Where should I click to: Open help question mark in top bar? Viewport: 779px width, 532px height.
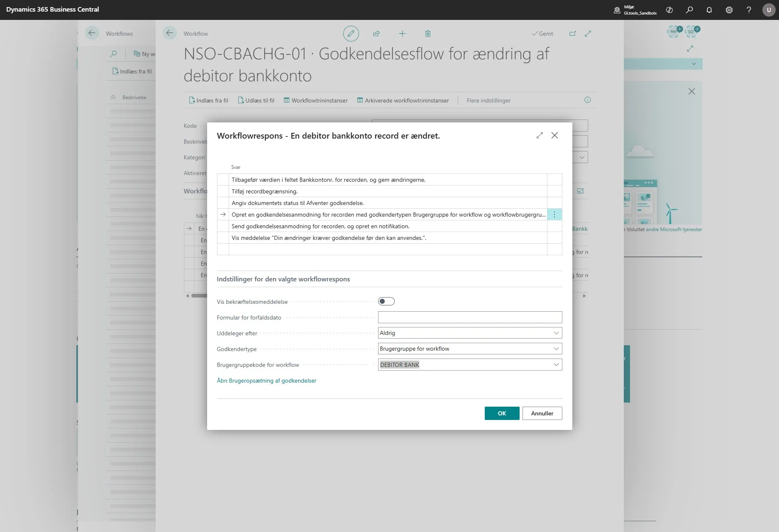749,10
